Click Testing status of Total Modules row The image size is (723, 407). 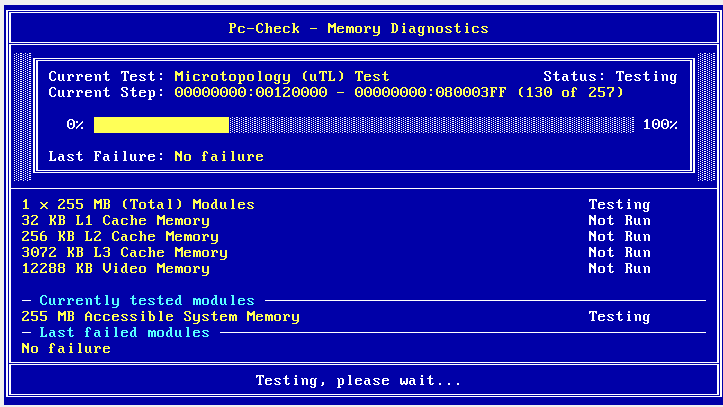[619, 205]
